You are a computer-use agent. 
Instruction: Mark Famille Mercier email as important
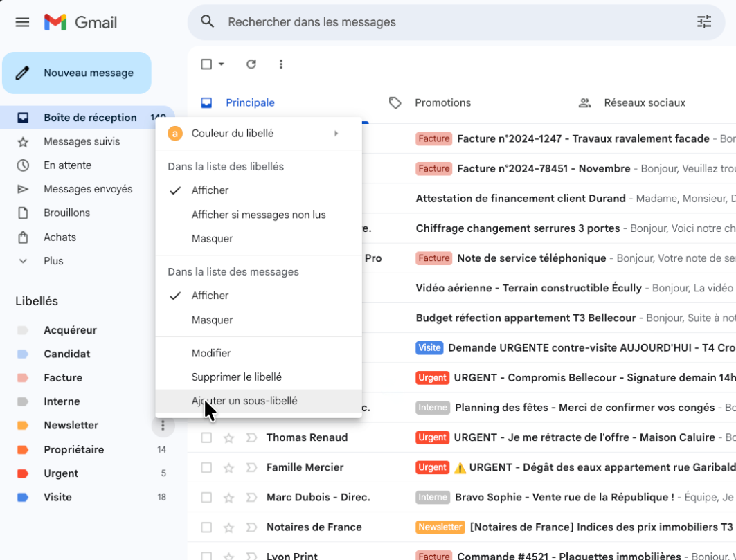click(251, 467)
